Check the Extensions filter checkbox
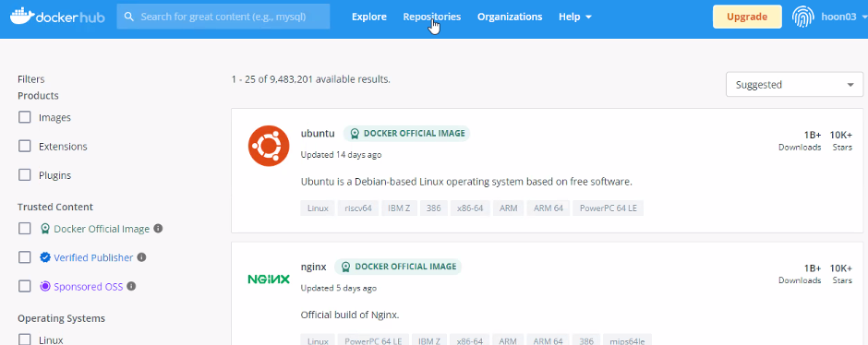Screen dimensions: 868x345 [x=24, y=146]
